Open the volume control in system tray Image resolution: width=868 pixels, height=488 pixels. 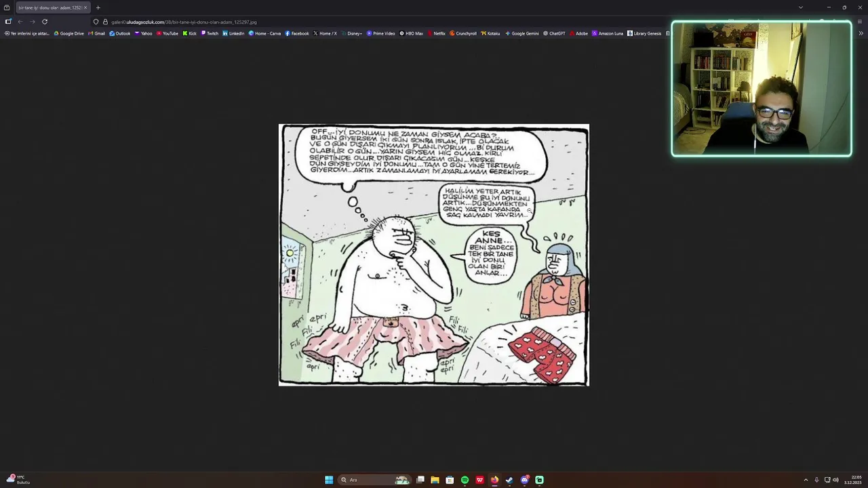[x=835, y=480]
